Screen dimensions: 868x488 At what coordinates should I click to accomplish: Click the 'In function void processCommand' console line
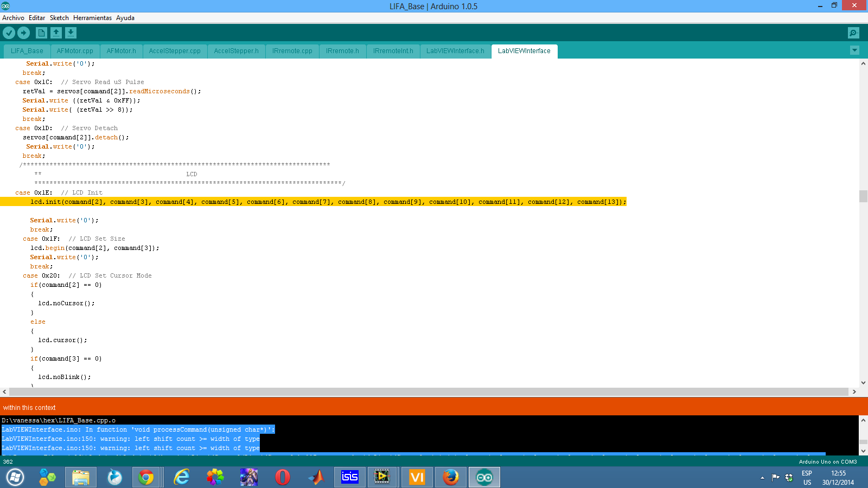[x=138, y=429]
